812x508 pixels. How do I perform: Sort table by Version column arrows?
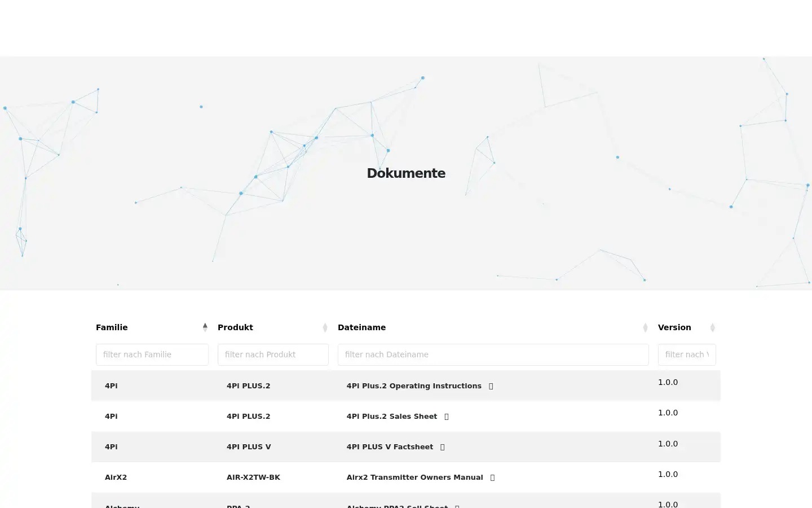[x=712, y=327]
